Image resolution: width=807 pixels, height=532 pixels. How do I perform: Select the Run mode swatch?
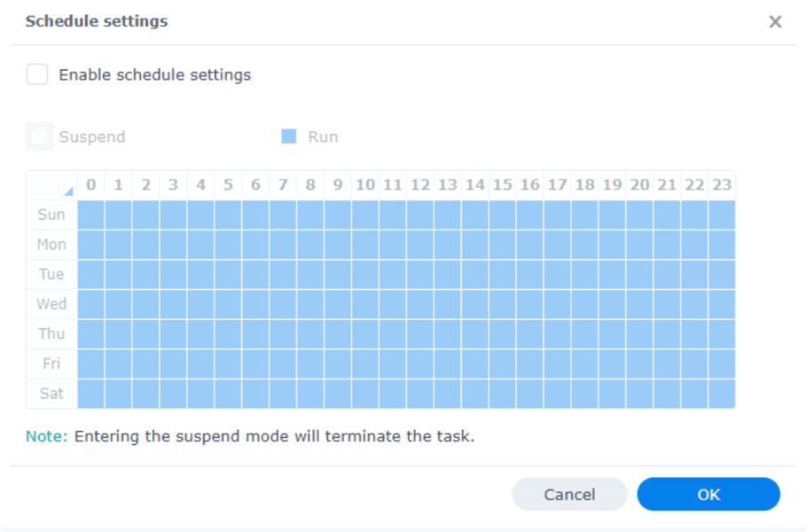[288, 137]
